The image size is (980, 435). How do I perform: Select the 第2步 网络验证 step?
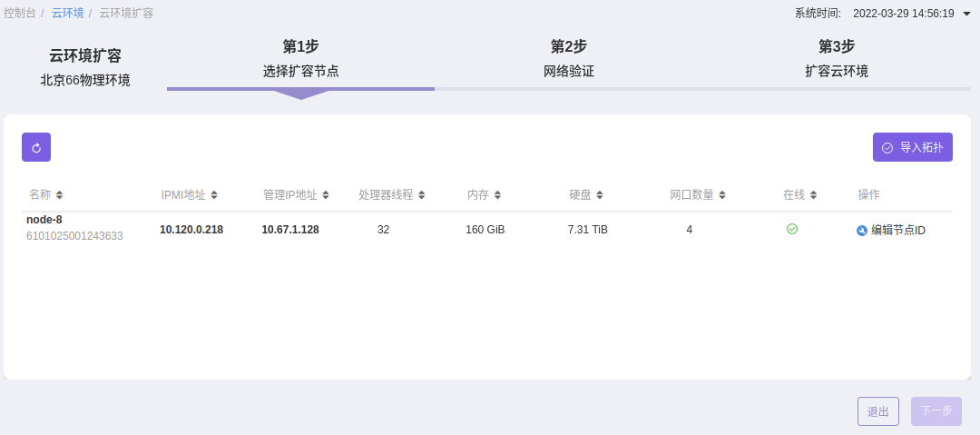click(x=568, y=59)
